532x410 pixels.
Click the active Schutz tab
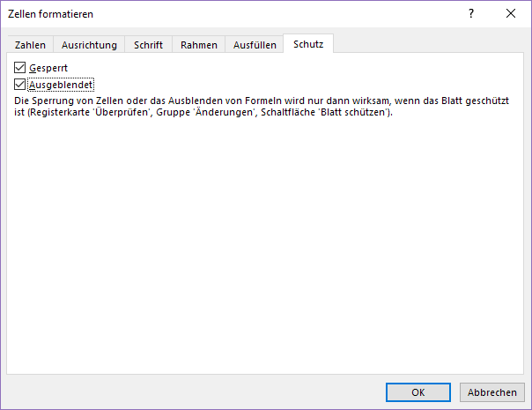[x=308, y=45]
